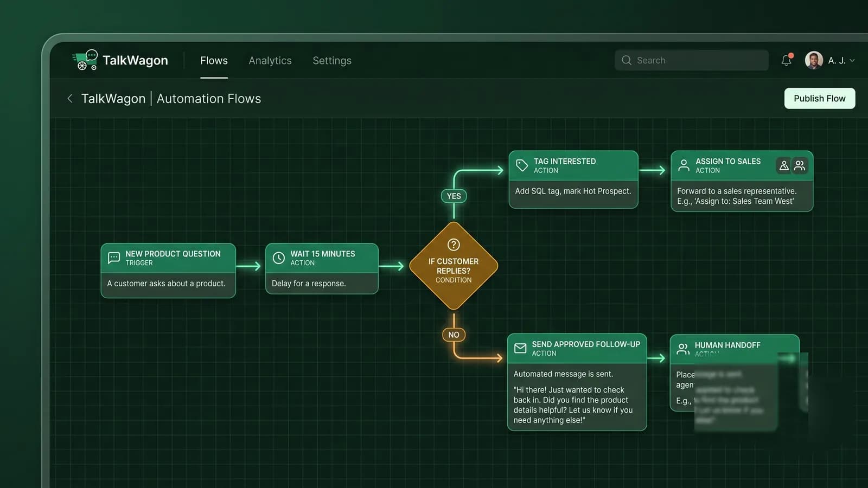Click the A. J. user name
The width and height of the screenshot is (868, 488).
tap(837, 61)
